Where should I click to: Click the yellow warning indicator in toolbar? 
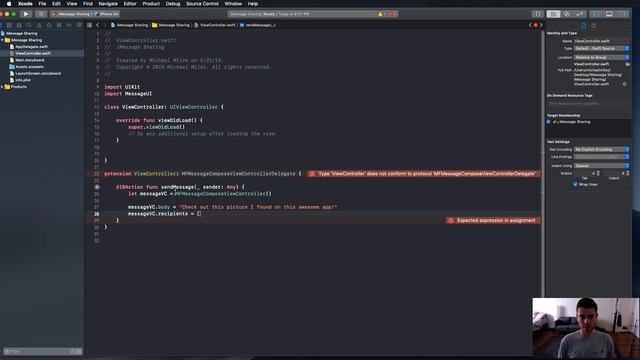pyautogui.click(x=380, y=14)
